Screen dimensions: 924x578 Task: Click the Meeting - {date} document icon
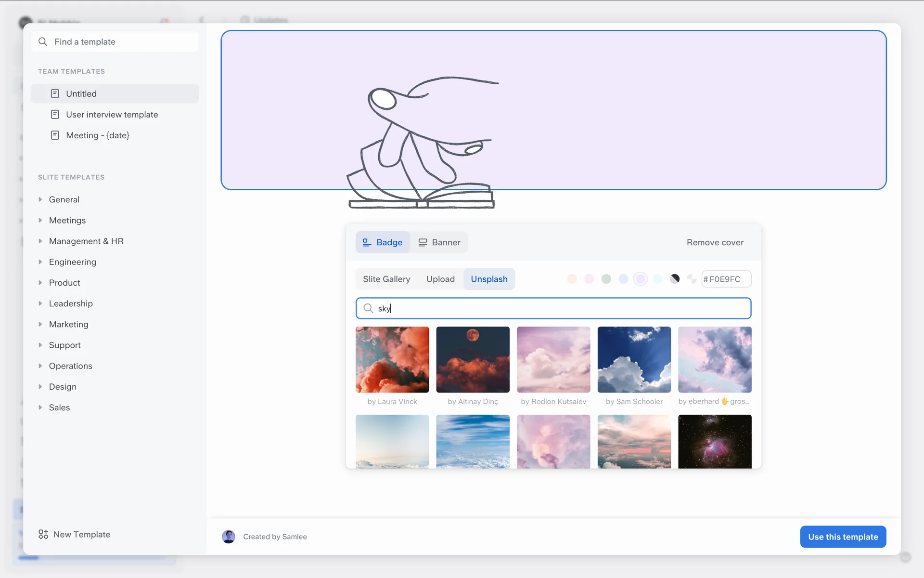click(x=55, y=135)
